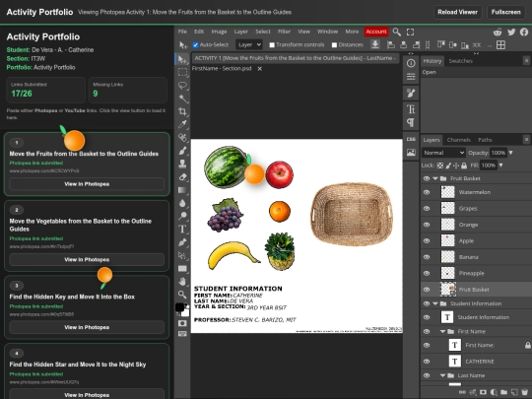The height and width of the screenshot is (399, 532).
Task: Select the Type tool in toolbar
Action: point(182,229)
